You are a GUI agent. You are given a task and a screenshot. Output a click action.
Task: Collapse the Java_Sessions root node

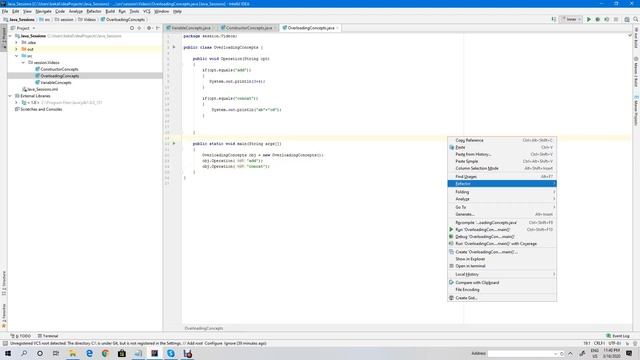pos(10,36)
